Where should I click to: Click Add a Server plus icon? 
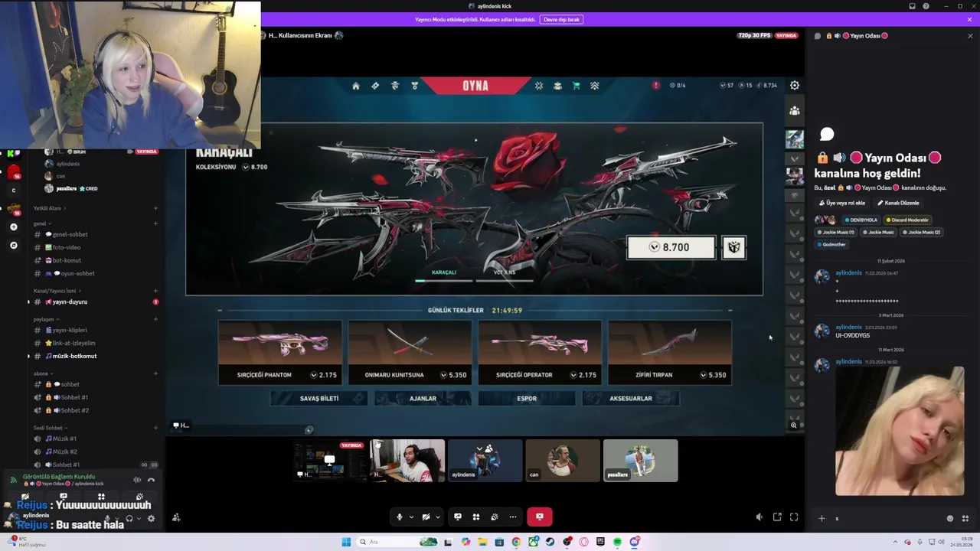pyautogui.click(x=13, y=227)
